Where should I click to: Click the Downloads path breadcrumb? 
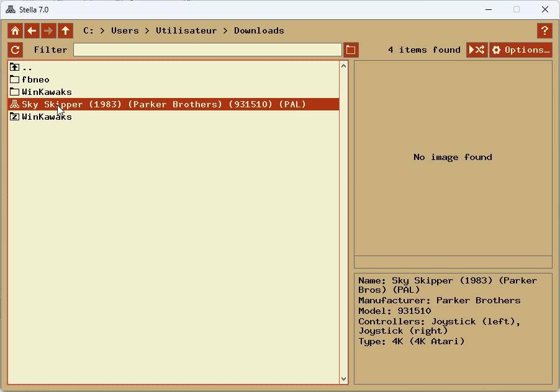click(259, 30)
